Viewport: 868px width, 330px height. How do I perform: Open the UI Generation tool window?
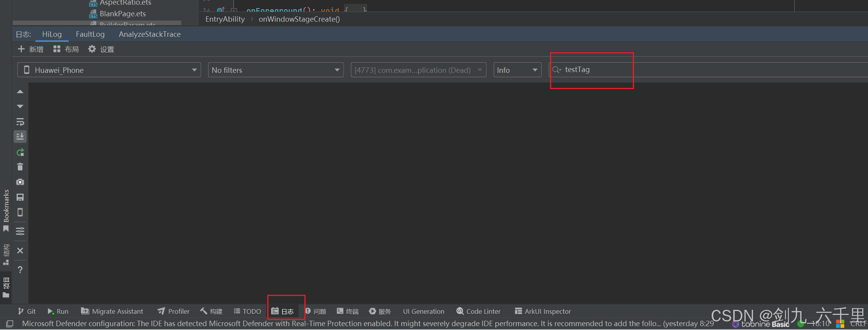pyautogui.click(x=424, y=311)
